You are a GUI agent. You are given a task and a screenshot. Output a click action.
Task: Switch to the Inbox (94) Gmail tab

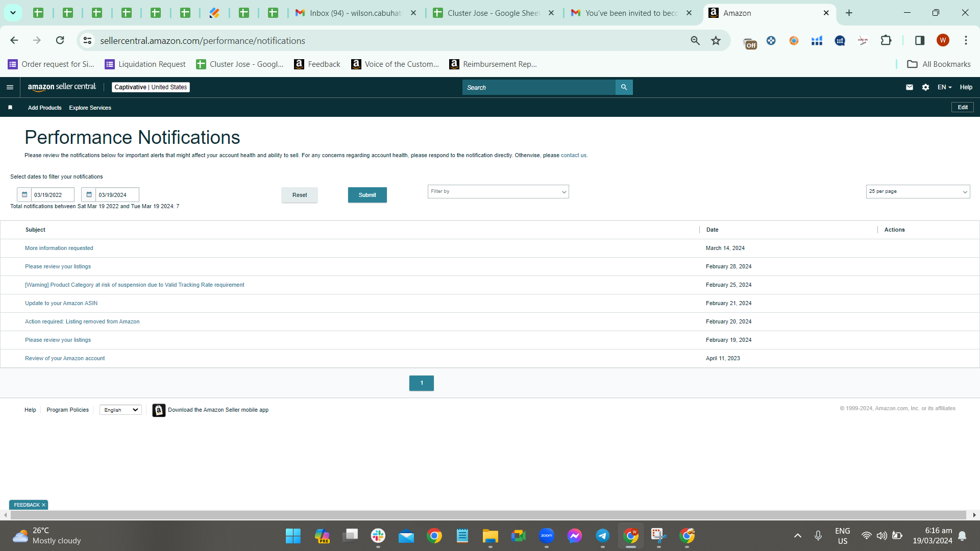(356, 13)
